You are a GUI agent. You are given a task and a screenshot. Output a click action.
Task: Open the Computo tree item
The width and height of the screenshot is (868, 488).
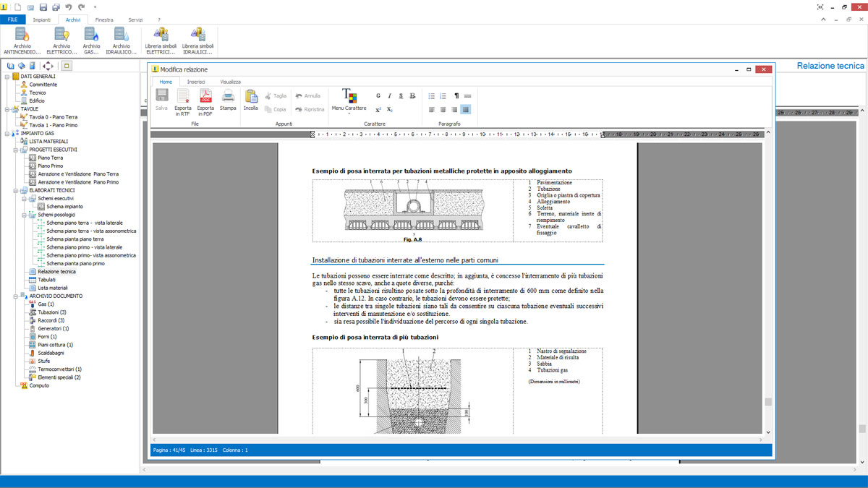point(39,385)
